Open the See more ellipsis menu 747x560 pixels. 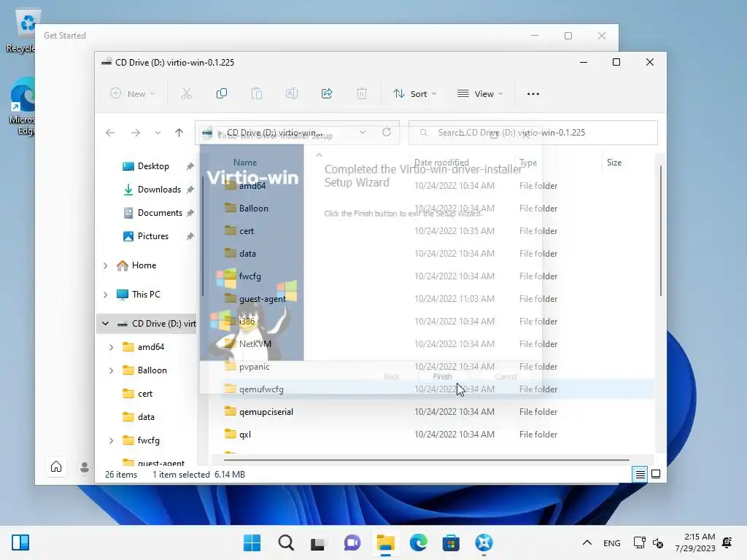[x=533, y=94]
